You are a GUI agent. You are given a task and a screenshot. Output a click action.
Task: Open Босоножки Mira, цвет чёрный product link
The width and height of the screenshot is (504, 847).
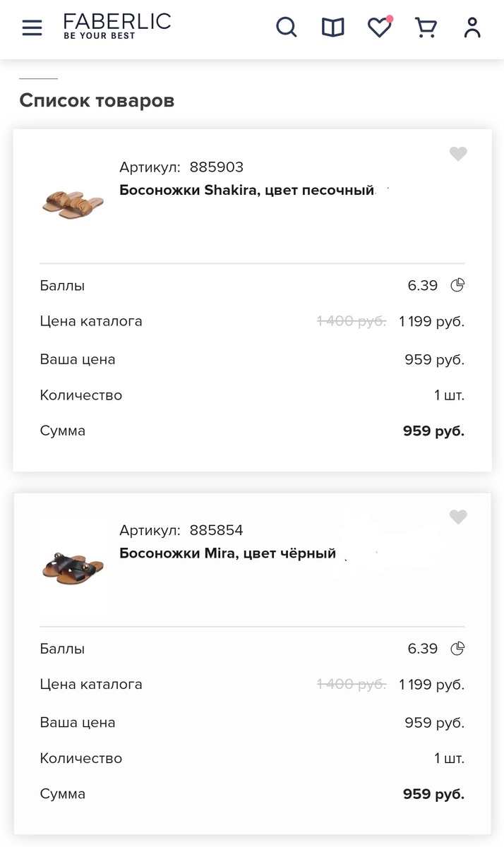point(226,553)
